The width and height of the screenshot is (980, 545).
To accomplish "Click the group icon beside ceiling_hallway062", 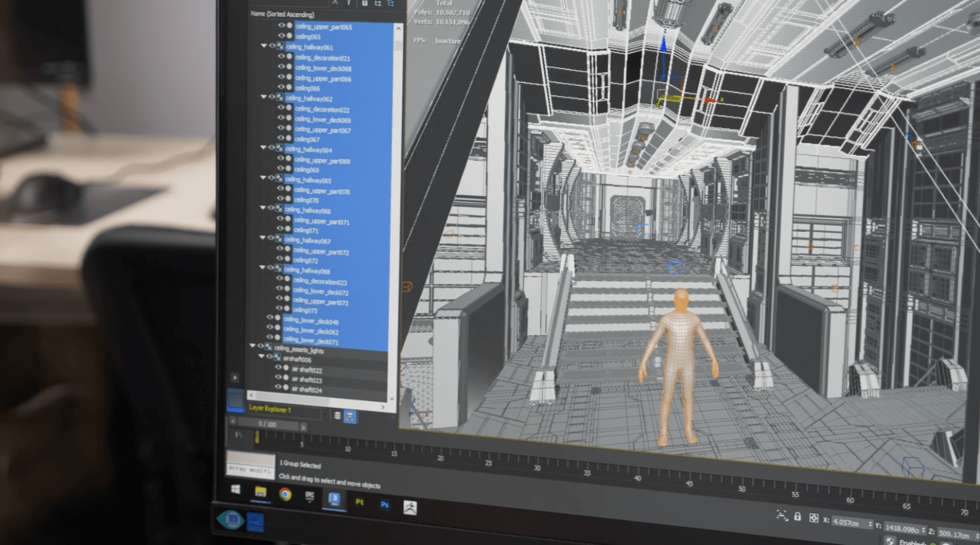I will [280, 97].
